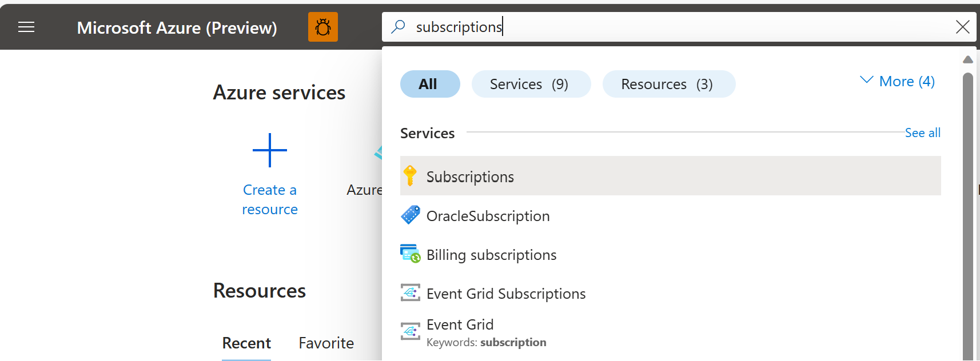Click the Billing subscriptions icon
Image resolution: width=980 pixels, height=361 pixels.
point(411,254)
